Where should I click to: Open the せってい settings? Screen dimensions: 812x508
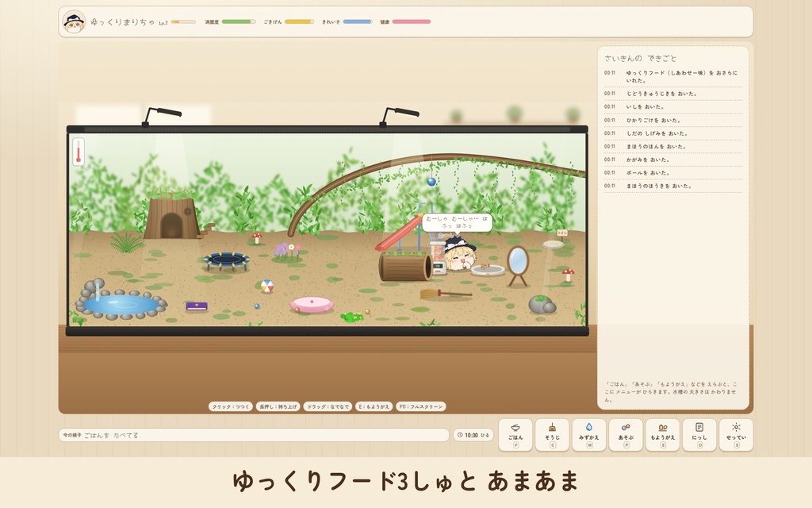(x=736, y=434)
